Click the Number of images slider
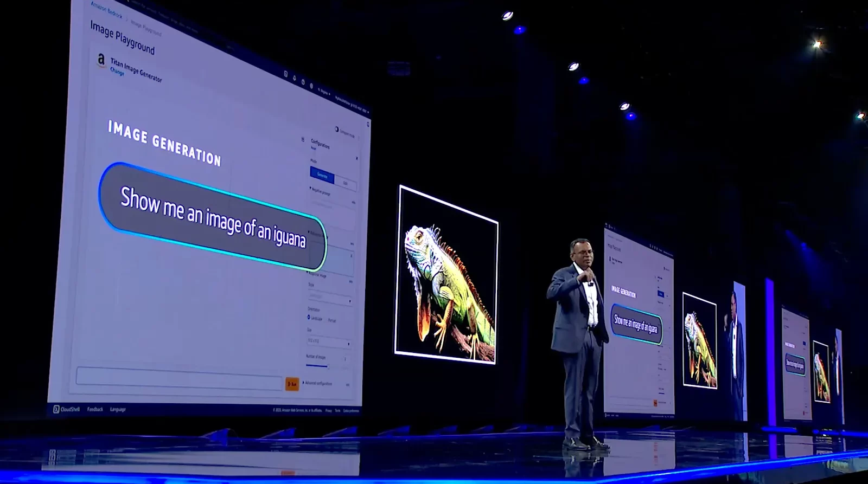 (317, 365)
